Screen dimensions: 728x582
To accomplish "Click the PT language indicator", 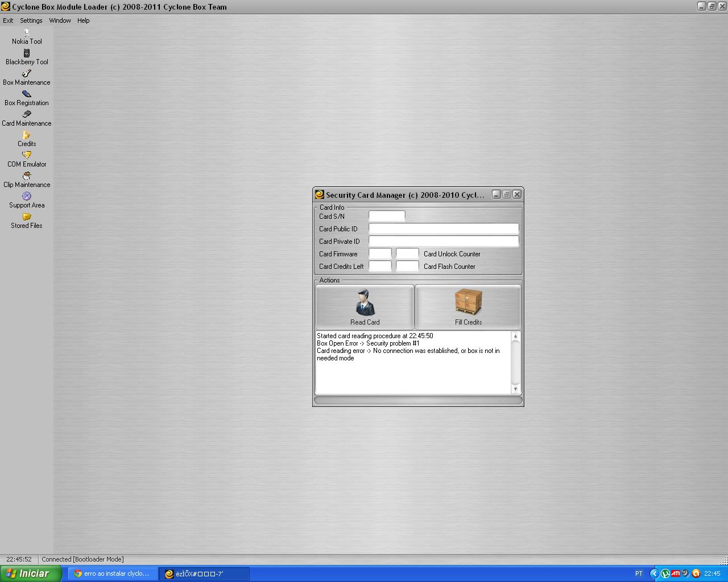I will click(x=639, y=573).
